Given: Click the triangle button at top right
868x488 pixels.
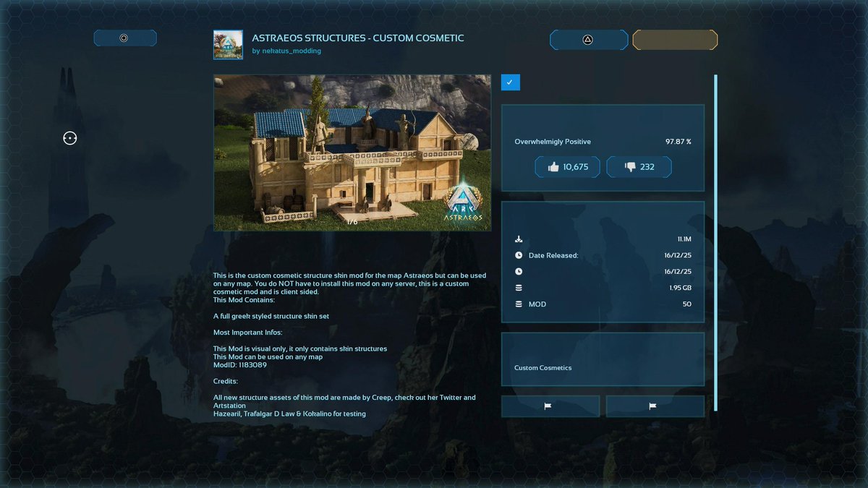Looking at the screenshot, I should [x=588, y=40].
